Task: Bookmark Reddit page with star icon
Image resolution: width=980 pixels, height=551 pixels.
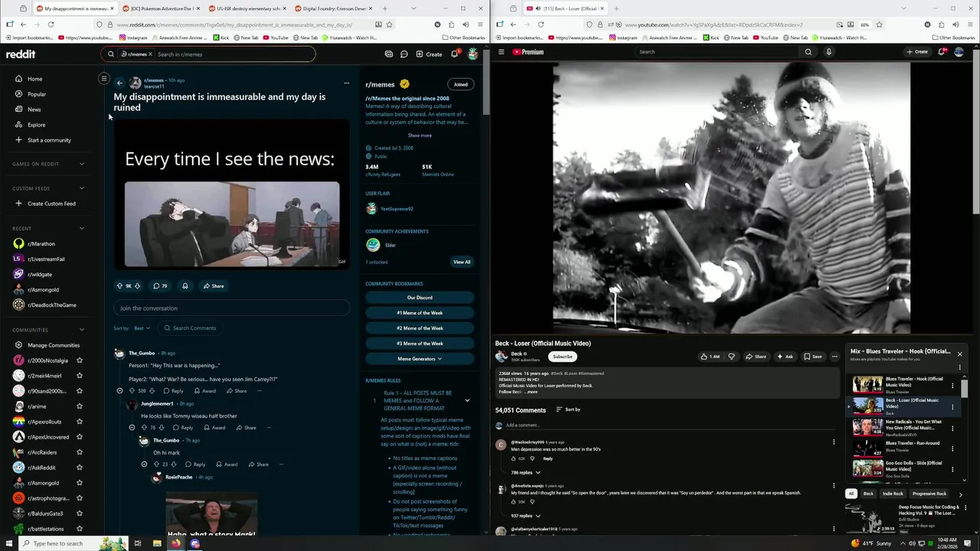Action: tap(389, 24)
